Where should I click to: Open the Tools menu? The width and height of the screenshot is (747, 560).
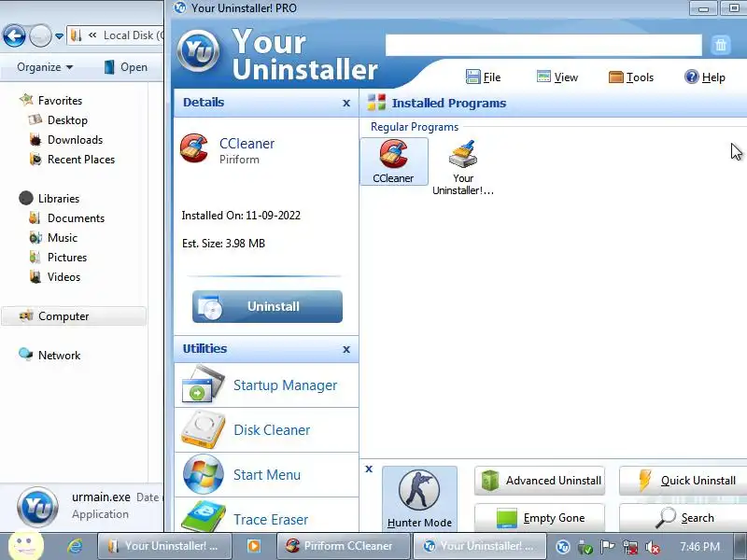pyautogui.click(x=631, y=77)
